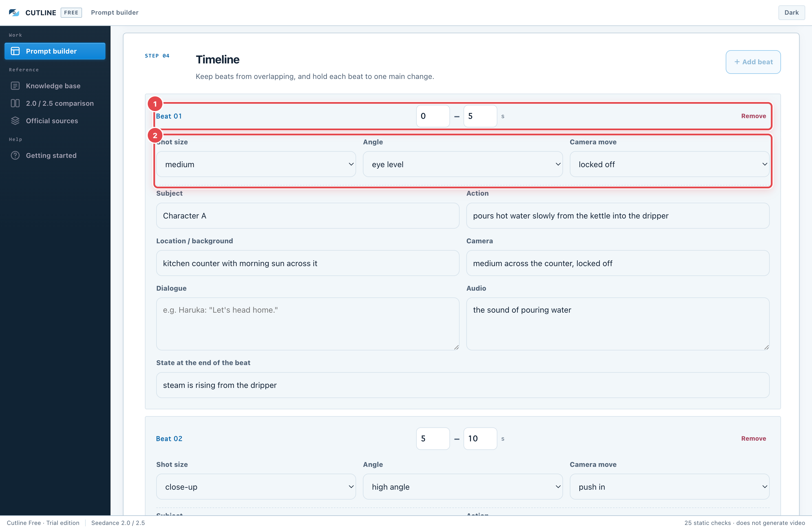Click the Audio textarea
This screenshot has height=530, width=812.
click(x=617, y=324)
